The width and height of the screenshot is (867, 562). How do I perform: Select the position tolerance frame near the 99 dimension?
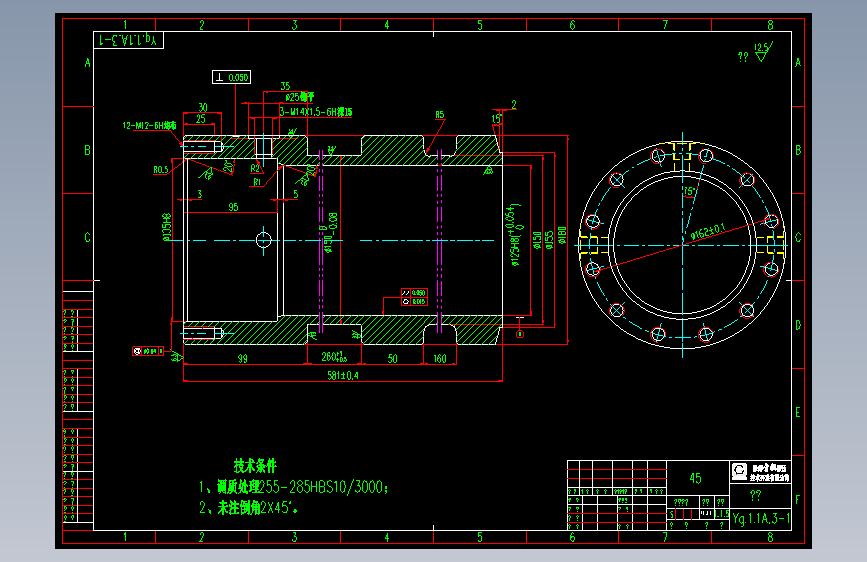[148, 351]
